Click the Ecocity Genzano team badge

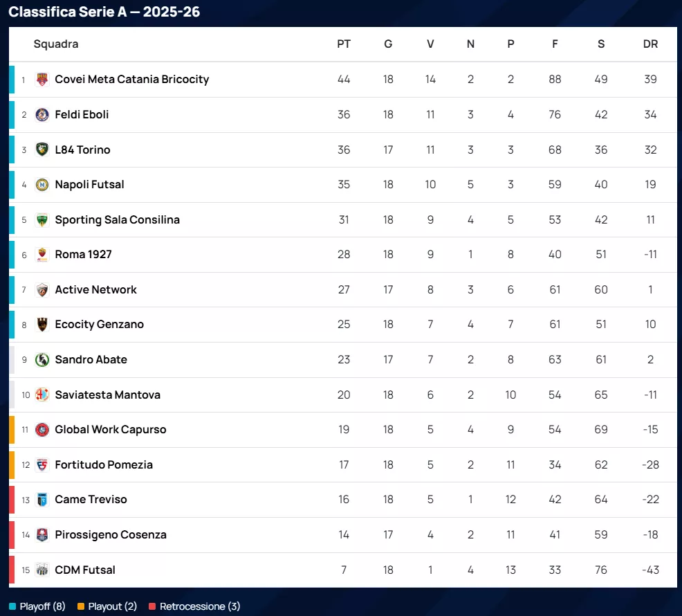click(x=42, y=325)
